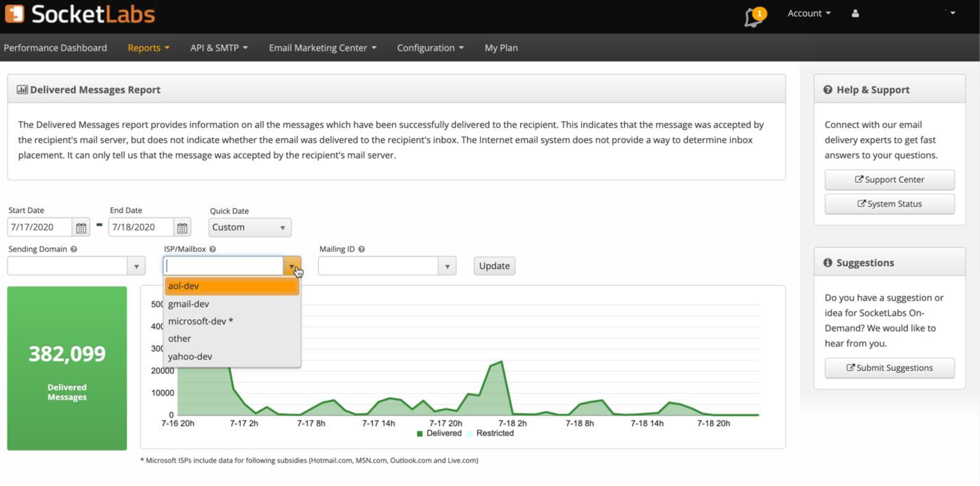Click in the End Date field
The width and height of the screenshot is (980, 486).
(141, 227)
